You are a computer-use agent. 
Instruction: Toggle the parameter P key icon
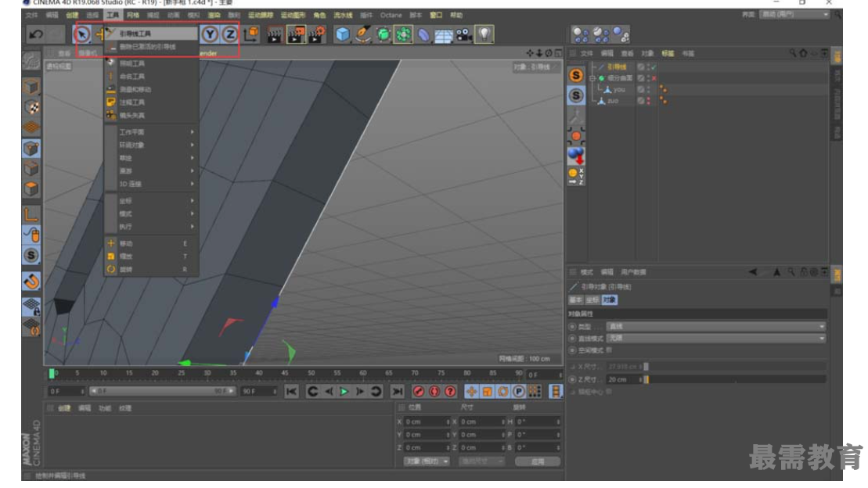(x=518, y=392)
